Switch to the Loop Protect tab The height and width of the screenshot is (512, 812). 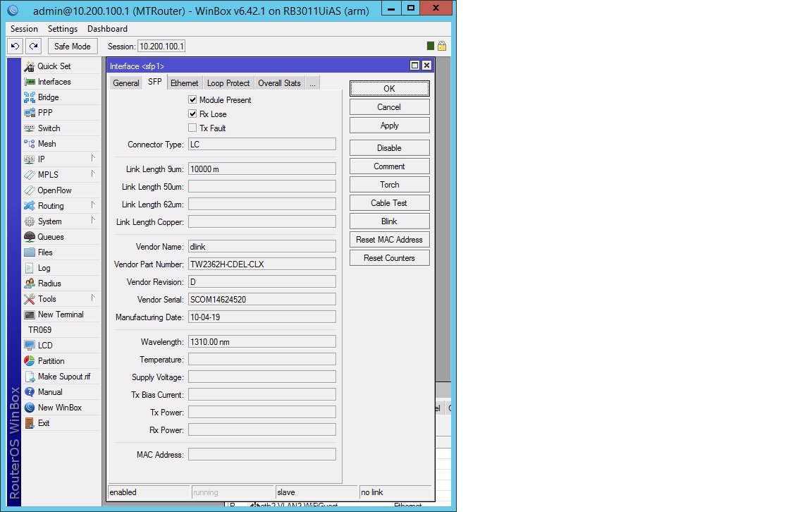pyautogui.click(x=228, y=83)
